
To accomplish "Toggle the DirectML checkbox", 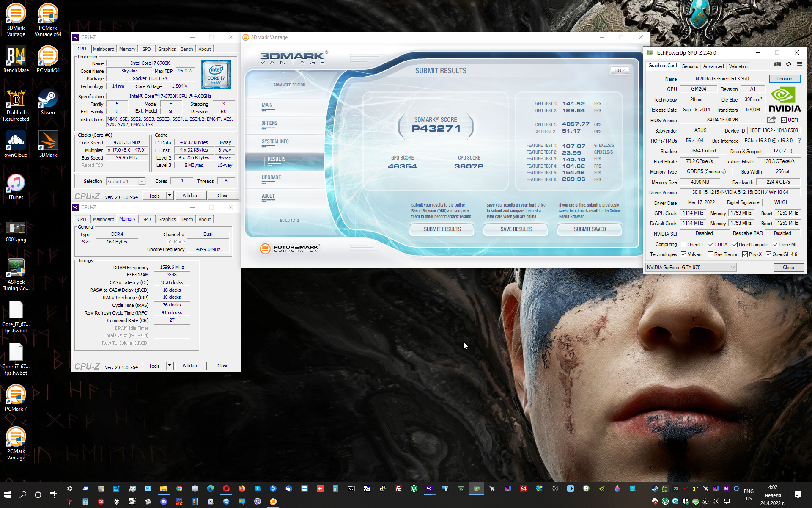I will [x=776, y=245].
